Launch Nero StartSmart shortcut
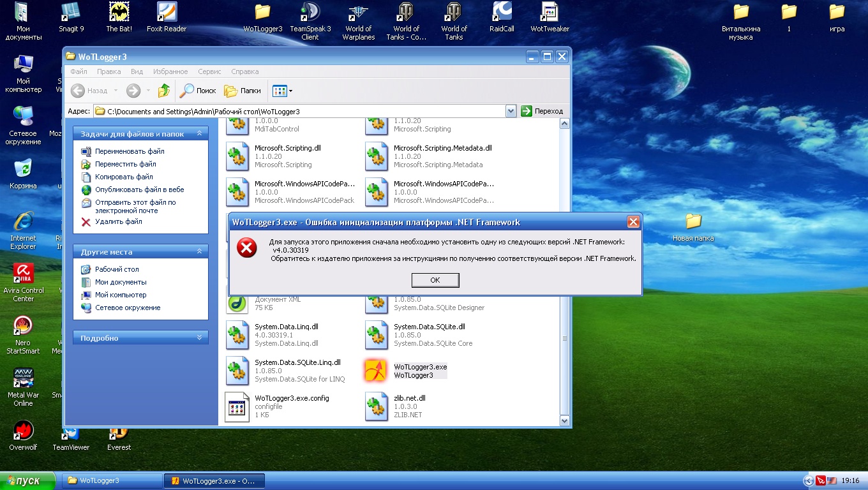The width and height of the screenshot is (868, 490). [24, 335]
